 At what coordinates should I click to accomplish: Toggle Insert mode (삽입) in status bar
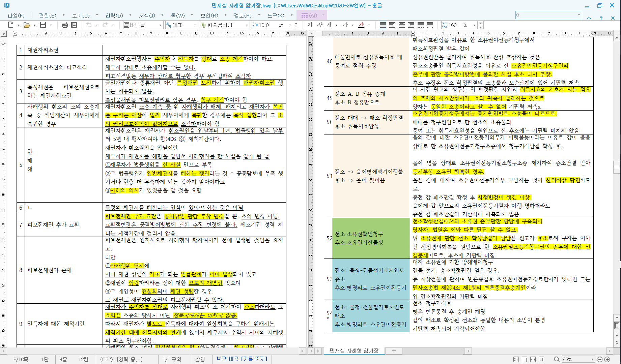click(x=200, y=359)
